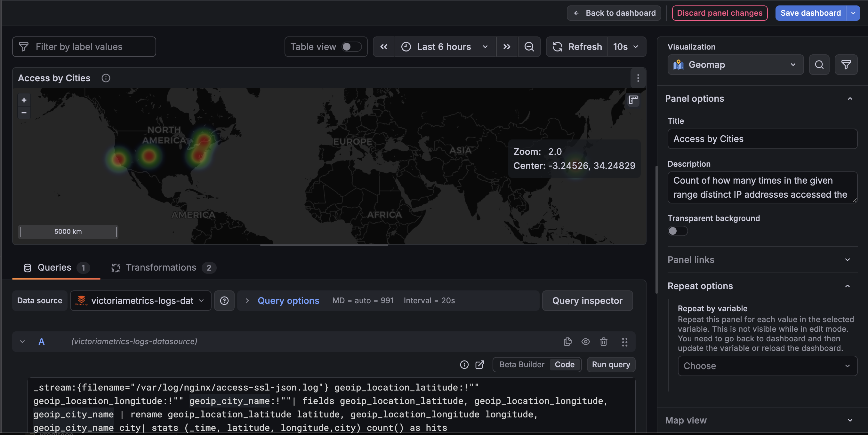Click the 'Interval = 20s' text
This screenshot has height=435, width=868.
pos(429,301)
